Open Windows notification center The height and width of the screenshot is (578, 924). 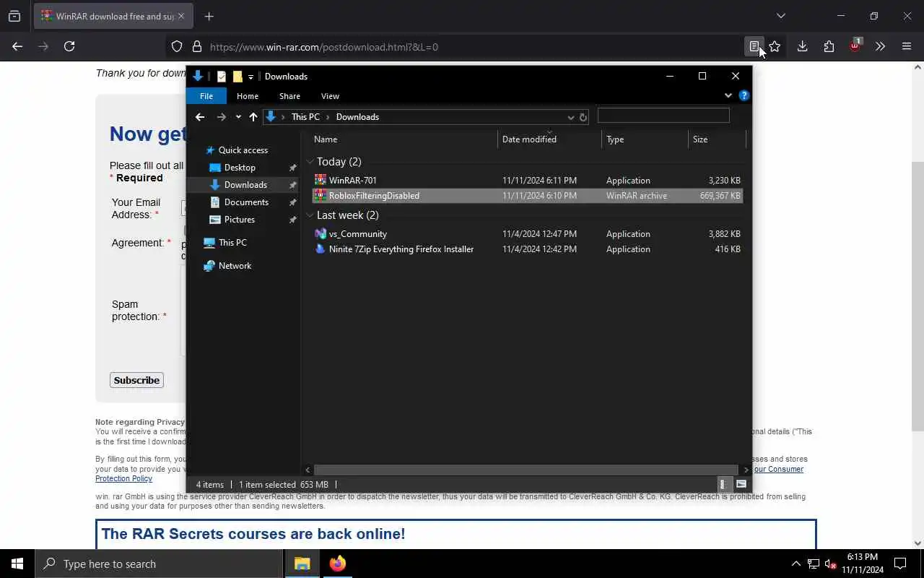[900, 564]
